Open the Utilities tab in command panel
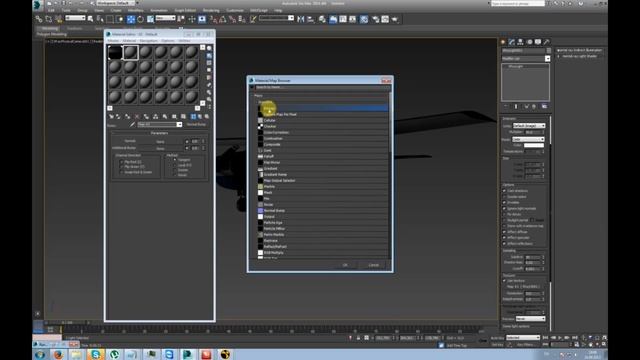Image resolution: width=640 pixels, height=360 pixels. click(x=547, y=42)
